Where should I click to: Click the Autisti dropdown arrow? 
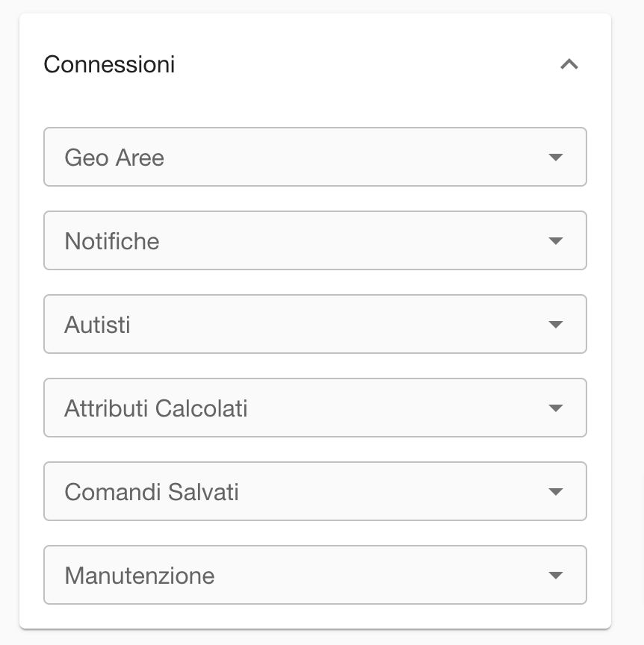coord(554,325)
